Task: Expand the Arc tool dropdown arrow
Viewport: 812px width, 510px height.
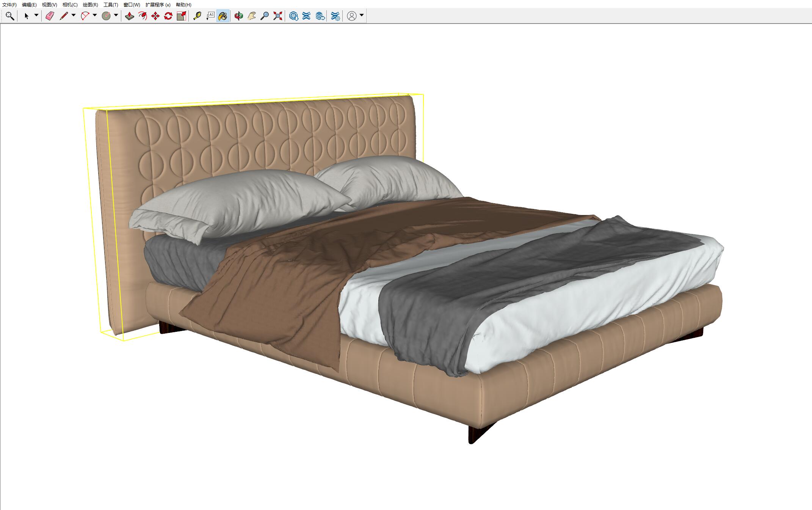Action: click(95, 16)
